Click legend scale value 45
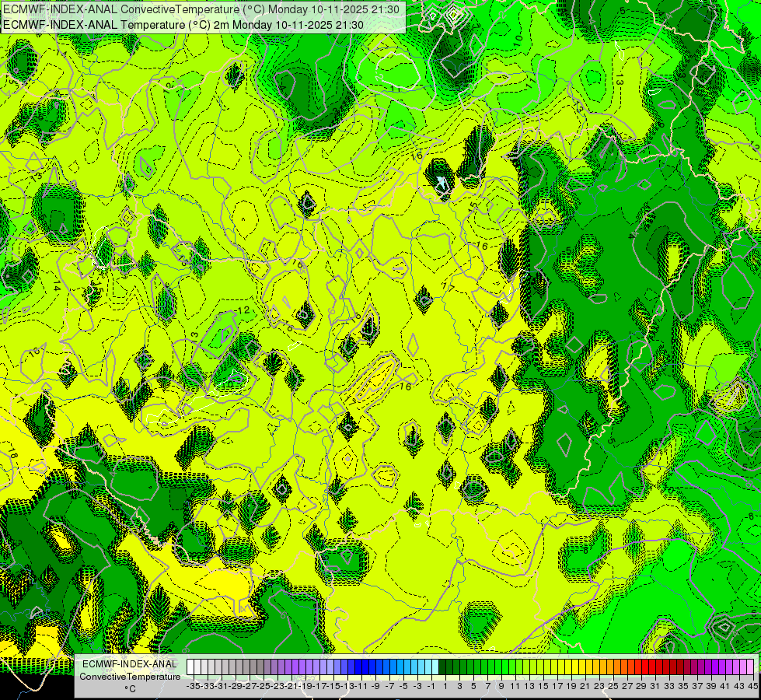The width and height of the screenshot is (761, 700). click(x=752, y=686)
